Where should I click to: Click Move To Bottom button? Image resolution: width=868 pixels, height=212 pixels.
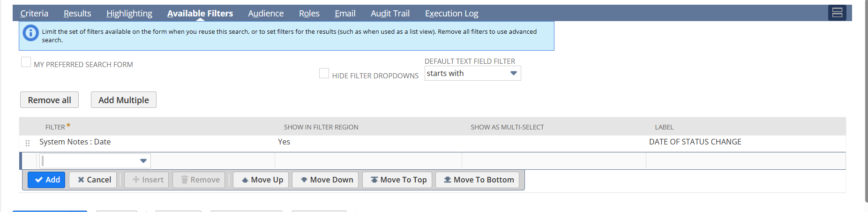click(x=477, y=180)
